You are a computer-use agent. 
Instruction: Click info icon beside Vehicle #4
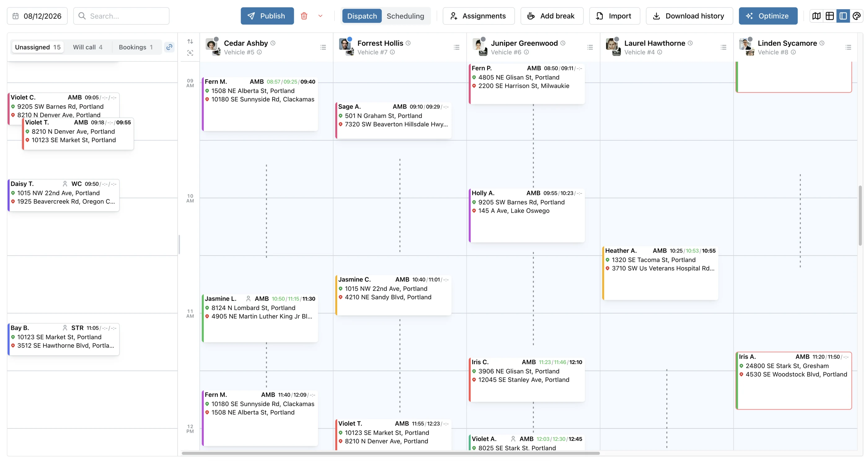[660, 52]
